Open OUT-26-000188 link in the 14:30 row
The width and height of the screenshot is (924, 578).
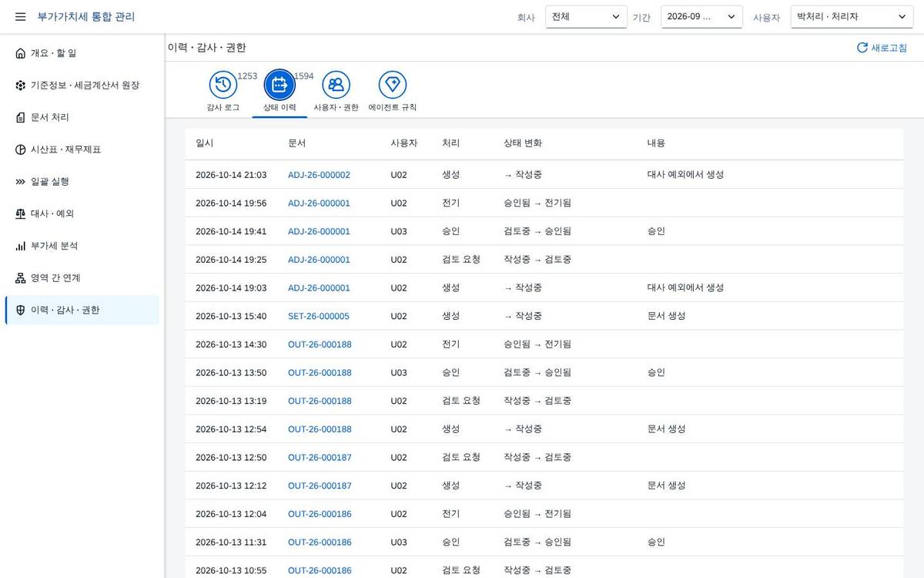(320, 344)
